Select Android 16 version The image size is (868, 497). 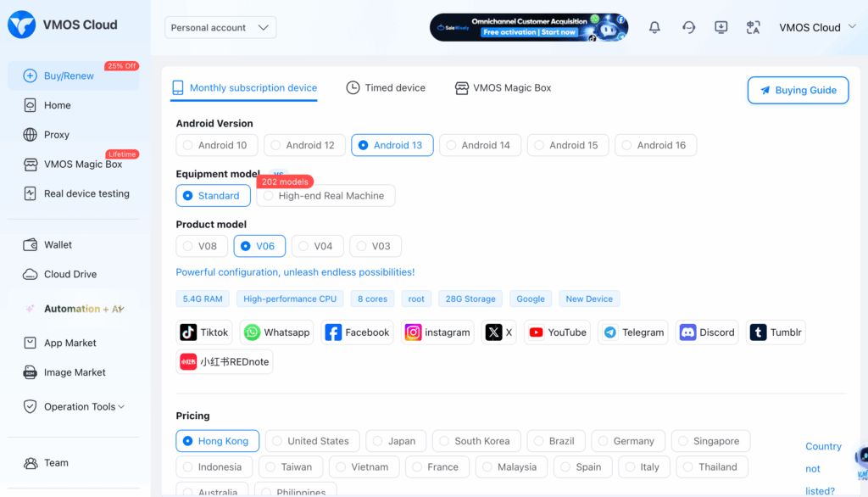[655, 145]
